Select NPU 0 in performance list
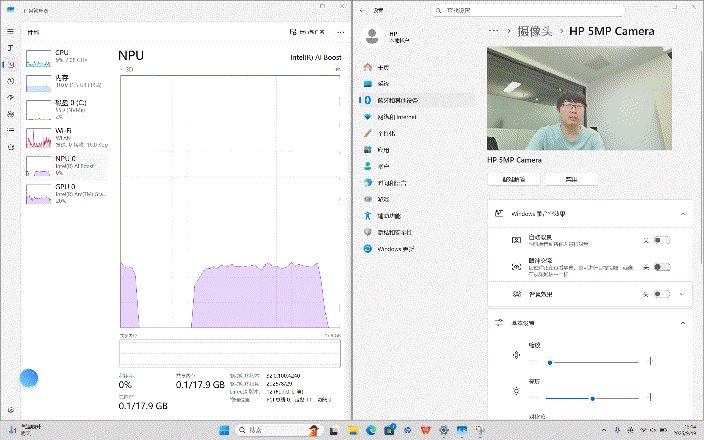This screenshot has height=440, width=704. click(66, 165)
